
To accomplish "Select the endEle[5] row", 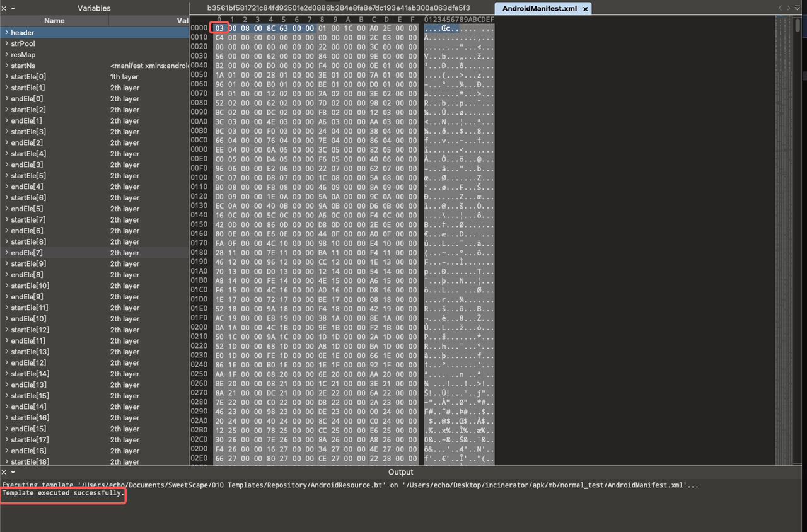I will [95, 209].
